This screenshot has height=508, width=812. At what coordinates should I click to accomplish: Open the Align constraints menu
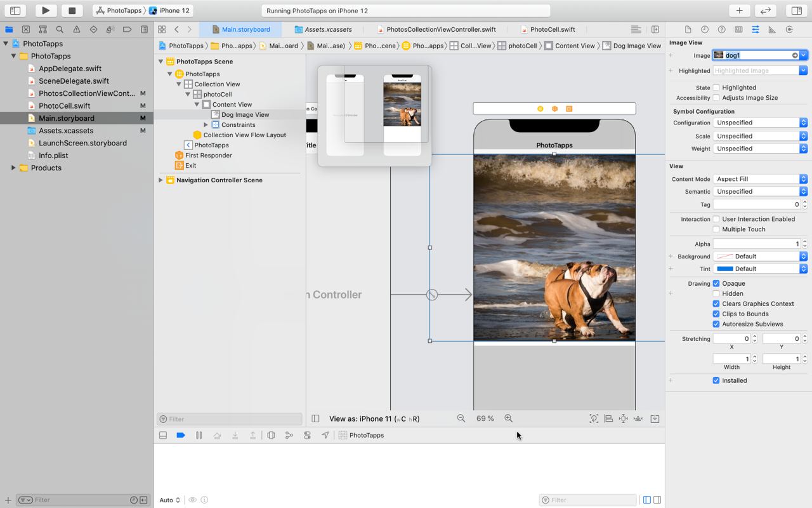[608, 418]
